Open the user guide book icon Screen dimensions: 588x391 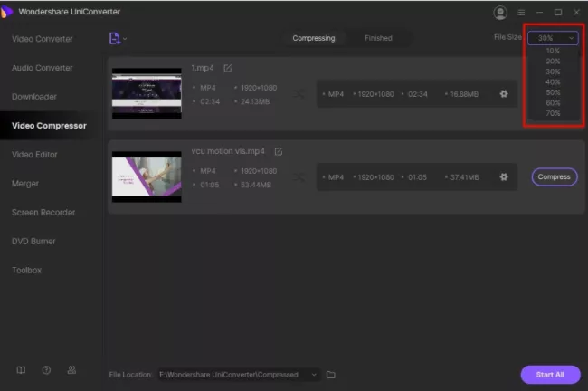pos(21,370)
